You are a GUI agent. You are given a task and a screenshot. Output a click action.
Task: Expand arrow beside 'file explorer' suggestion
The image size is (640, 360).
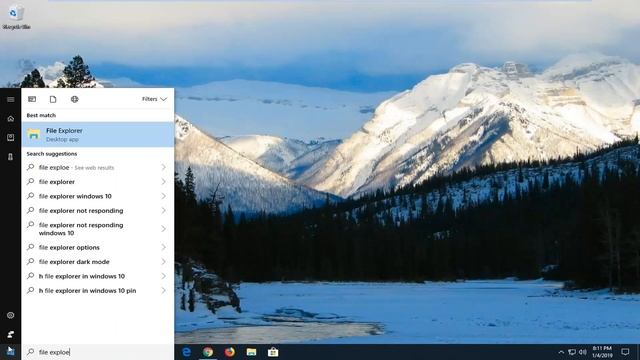point(163,182)
